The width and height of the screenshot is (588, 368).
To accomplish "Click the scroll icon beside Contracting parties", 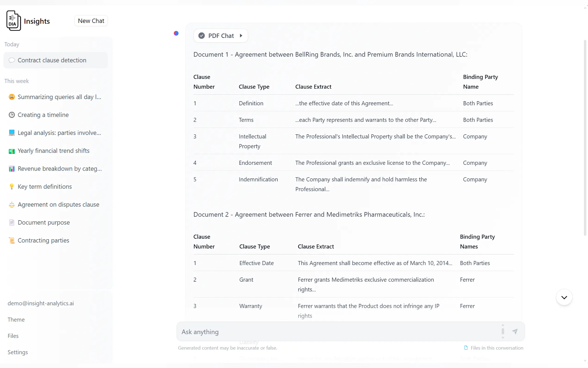I will (12, 241).
